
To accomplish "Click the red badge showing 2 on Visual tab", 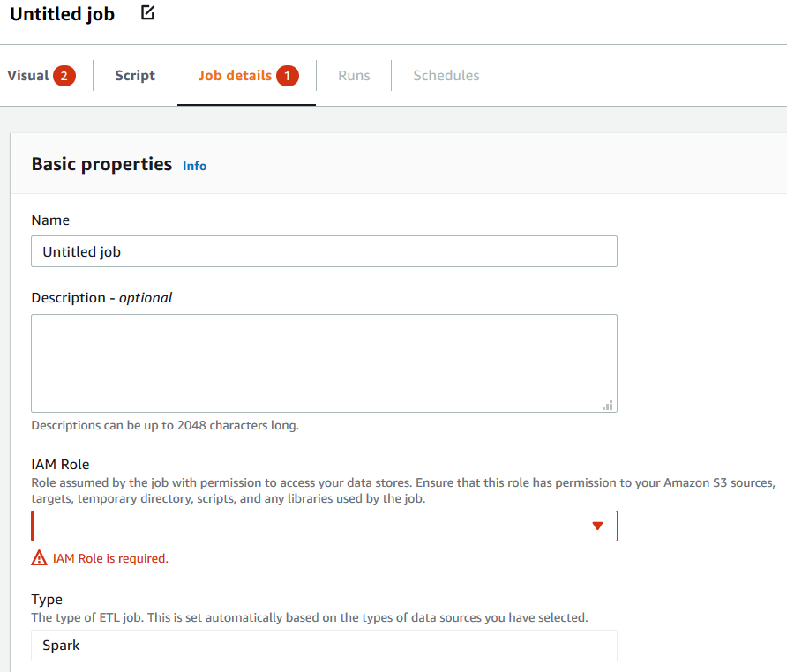I will click(x=64, y=75).
